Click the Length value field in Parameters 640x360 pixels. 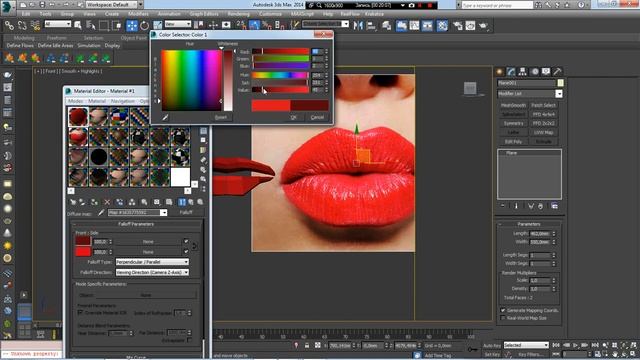[x=540, y=233]
